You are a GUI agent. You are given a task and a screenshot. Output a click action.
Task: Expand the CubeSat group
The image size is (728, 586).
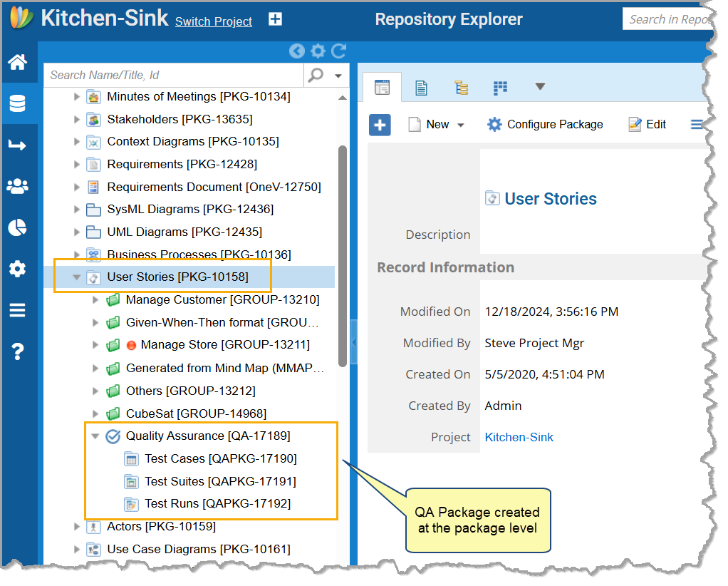95,413
